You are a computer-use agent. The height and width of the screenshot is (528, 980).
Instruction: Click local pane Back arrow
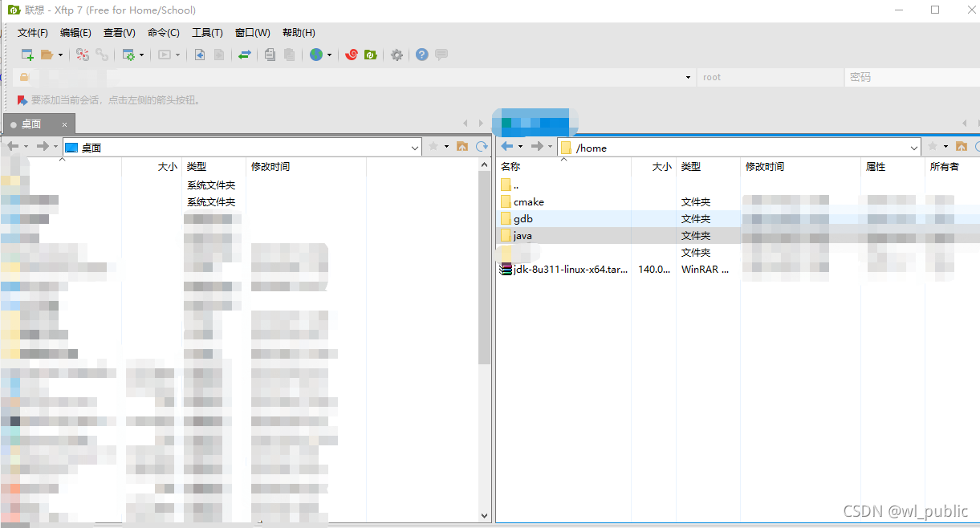coord(13,147)
